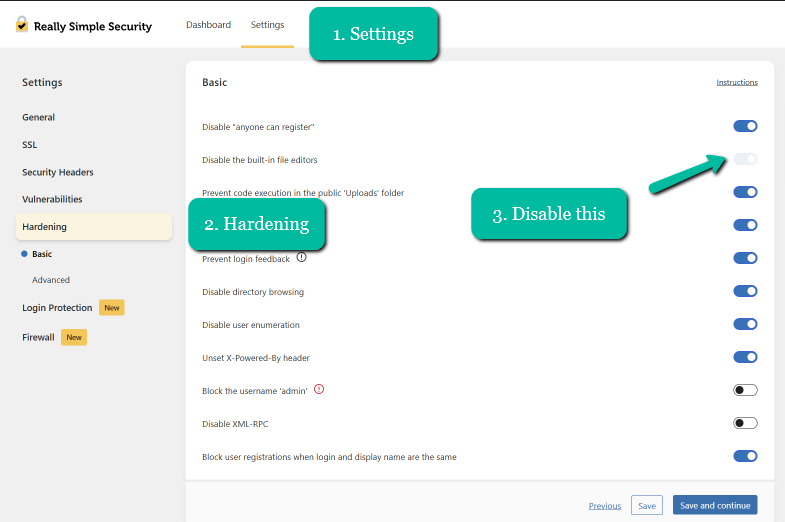This screenshot has height=522, width=785.
Task: Select Basic under Hardening
Action: pos(42,254)
